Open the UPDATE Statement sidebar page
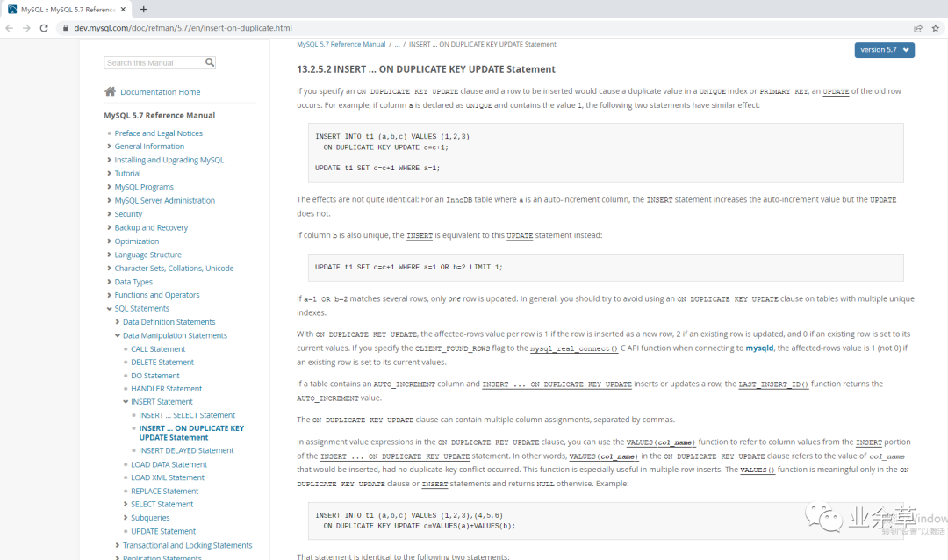Image resolution: width=948 pixels, height=560 pixels. point(163,531)
